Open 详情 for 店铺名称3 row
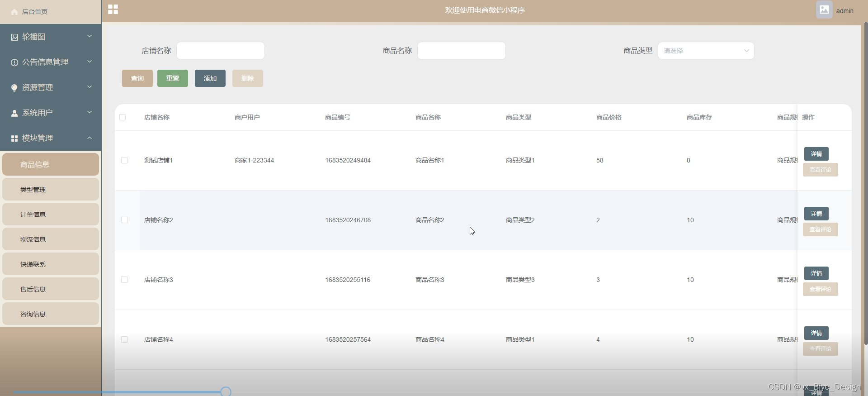Screen dimensions: 868x396 pos(816,273)
